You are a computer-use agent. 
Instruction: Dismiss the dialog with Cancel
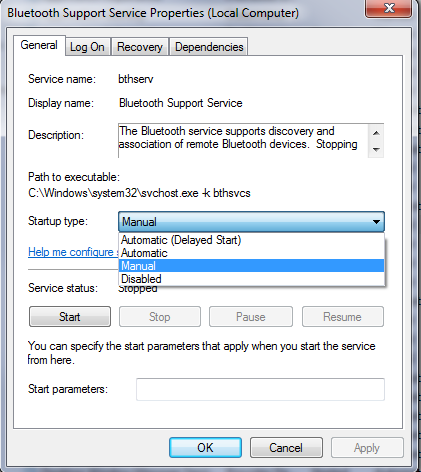[286, 448]
